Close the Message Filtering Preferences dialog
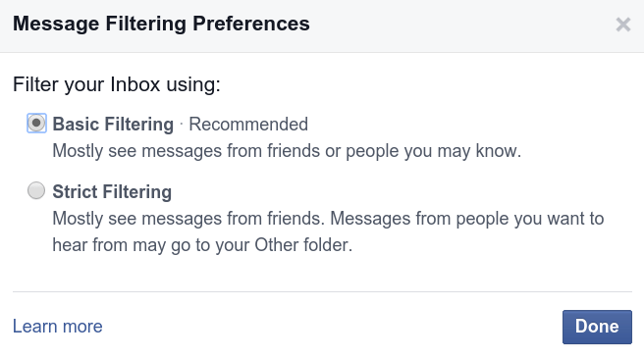644x358 pixels. click(x=623, y=25)
